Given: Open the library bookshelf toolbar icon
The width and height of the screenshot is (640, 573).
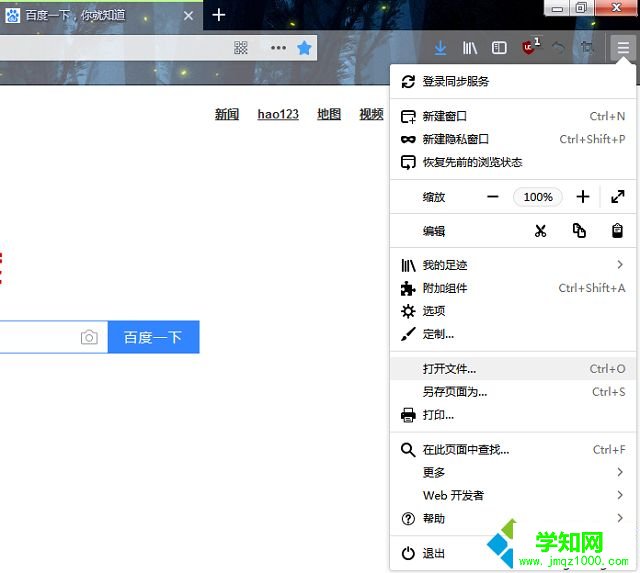Looking at the screenshot, I should tap(470, 48).
